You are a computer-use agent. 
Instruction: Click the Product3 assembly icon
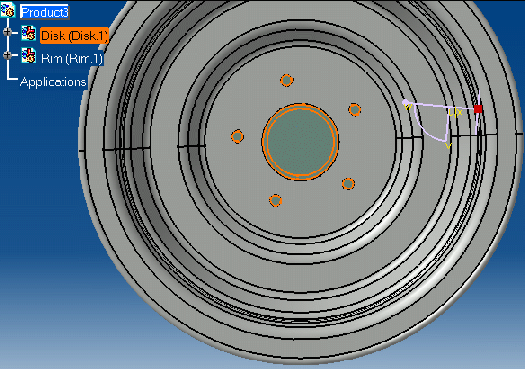coord(8,10)
